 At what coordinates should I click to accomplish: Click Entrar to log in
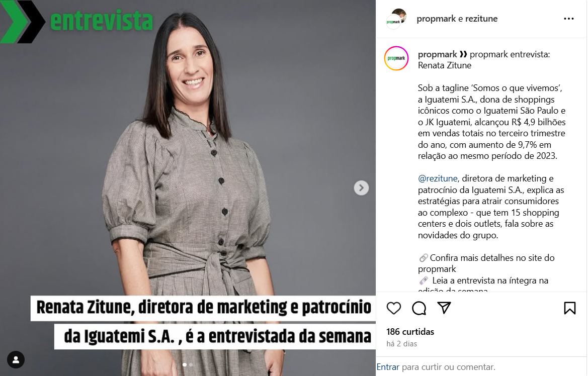(x=388, y=367)
